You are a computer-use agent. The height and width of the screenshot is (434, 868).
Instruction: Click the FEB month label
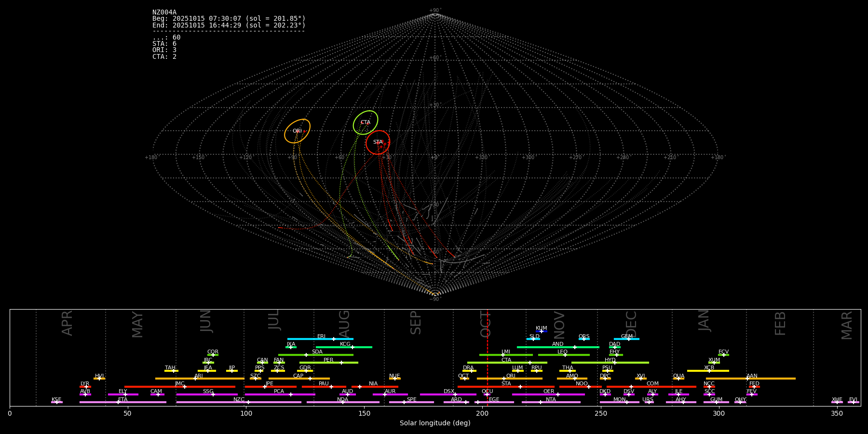[x=780, y=324]
